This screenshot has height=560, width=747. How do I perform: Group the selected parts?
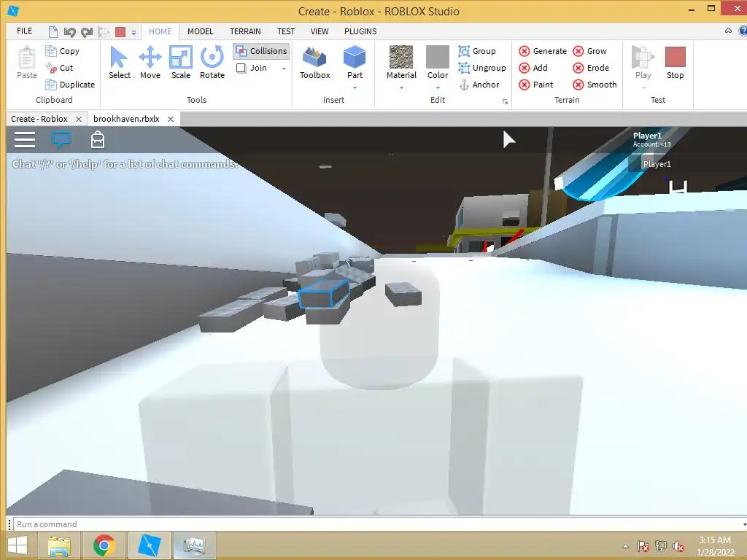(477, 51)
